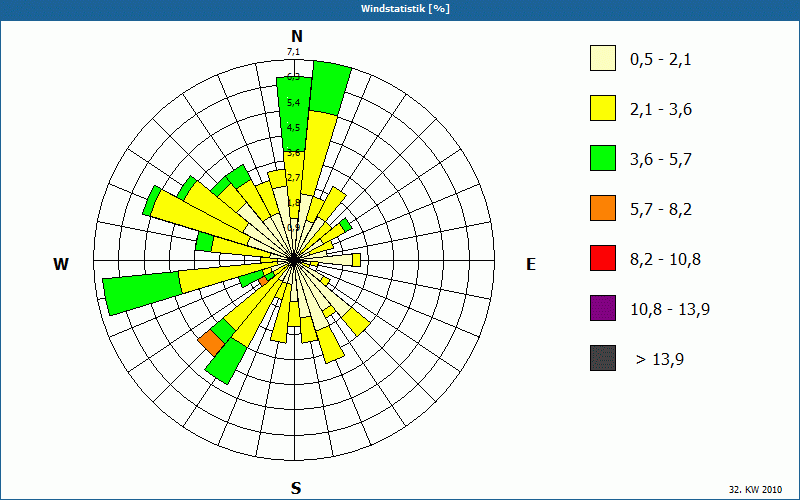This screenshot has width=800, height=500.
Task: Click the > 13,9 dark gray swatch
Action: pos(603,358)
